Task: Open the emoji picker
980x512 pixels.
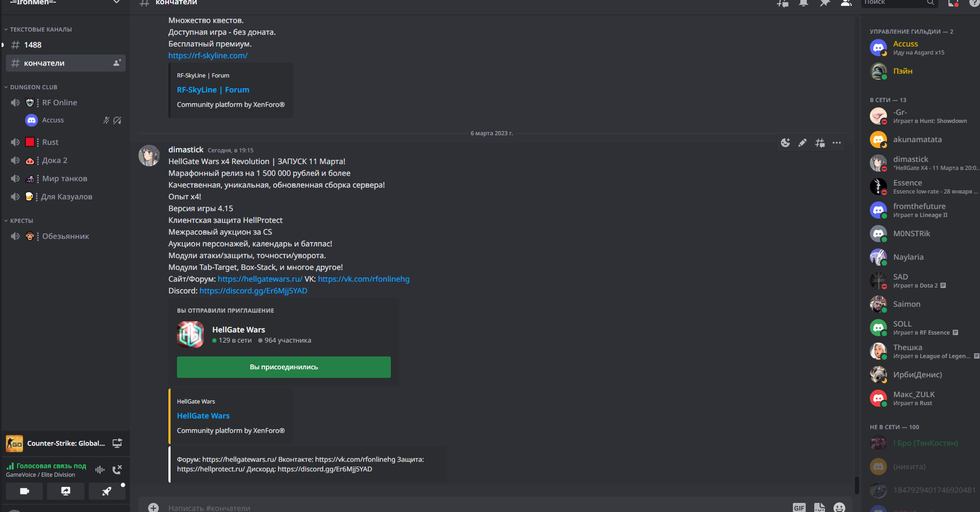Action: tap(839, 508)
